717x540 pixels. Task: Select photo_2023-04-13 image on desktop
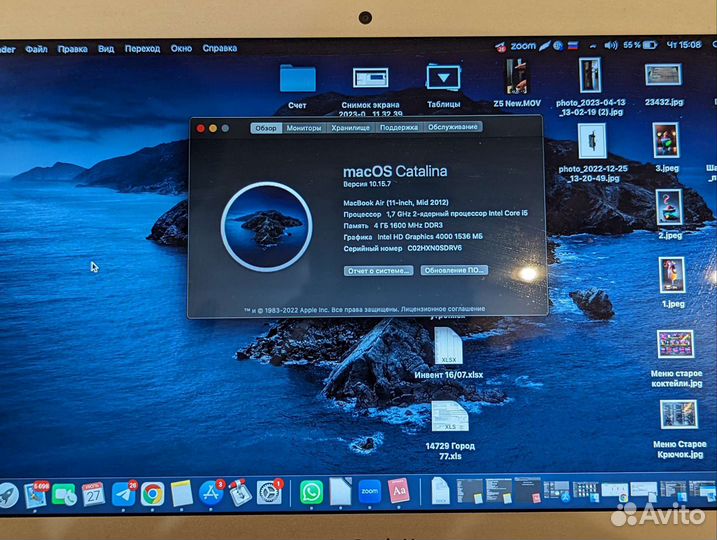click(590, 86)
